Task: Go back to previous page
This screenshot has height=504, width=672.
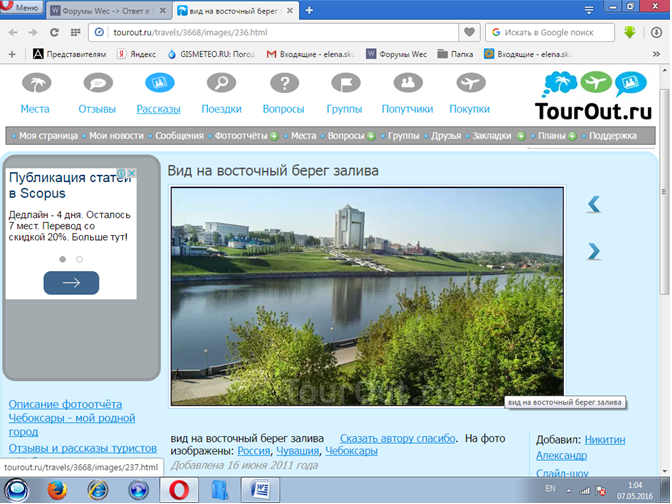Action: (13, 32)
